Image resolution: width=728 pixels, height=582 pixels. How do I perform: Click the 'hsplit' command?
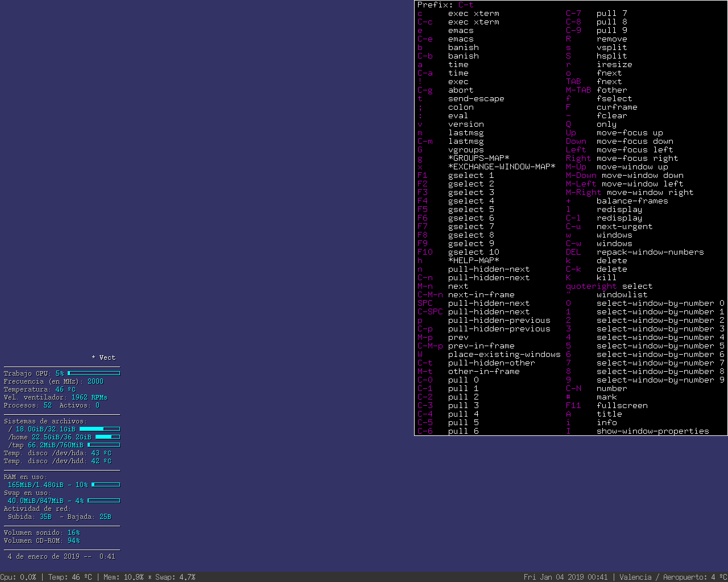click(x=612, y=56)
